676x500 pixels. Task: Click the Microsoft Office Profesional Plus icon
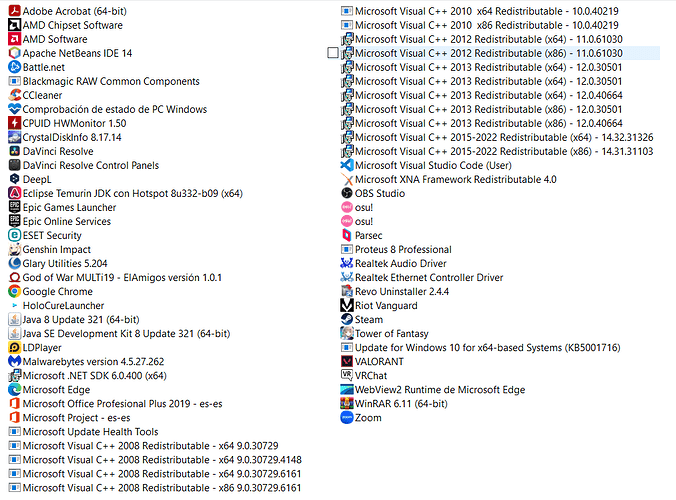14,403
